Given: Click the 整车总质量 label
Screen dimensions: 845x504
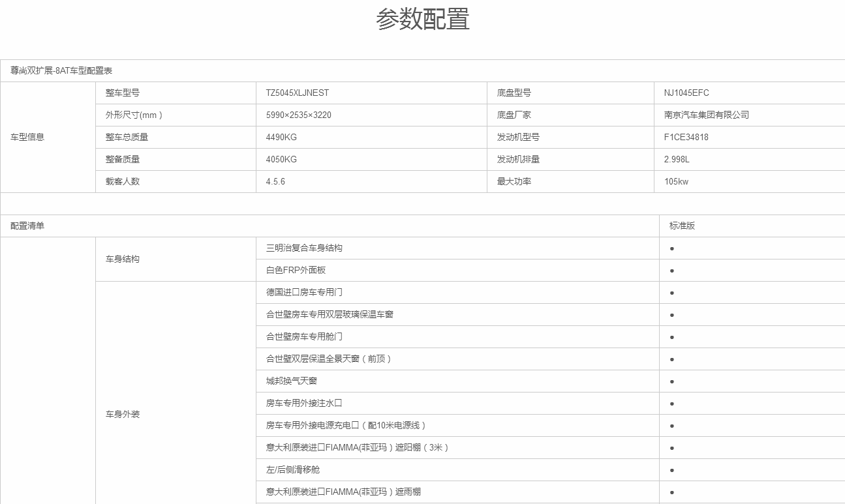Looking at the screenshot, I should [127, 137].
